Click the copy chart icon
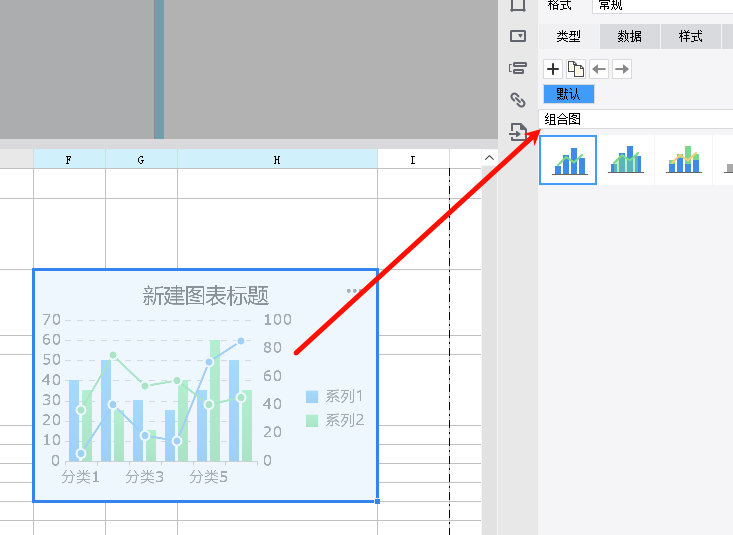Screen dimensions: 733x535 pyautogui.click(x=576, y=69)
